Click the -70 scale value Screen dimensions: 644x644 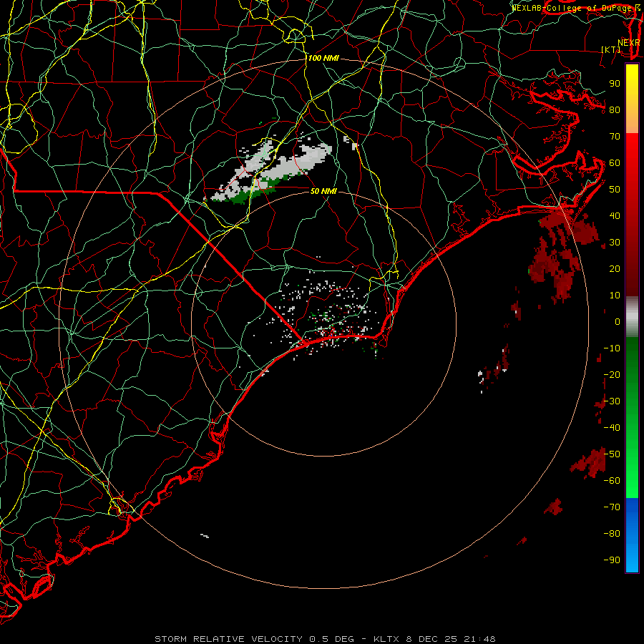coord(612,507)
